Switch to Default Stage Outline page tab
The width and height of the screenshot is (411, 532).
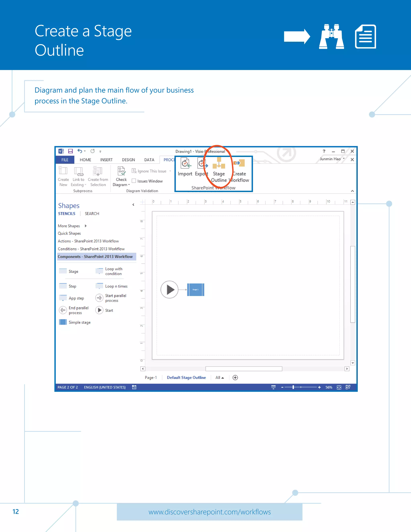point(186,378)
